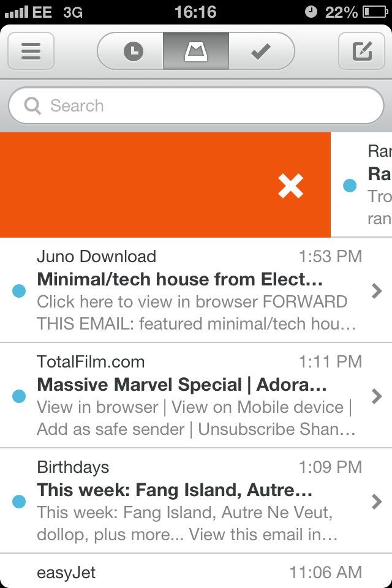Viewport: 392px width, 588px height.
Task: Tap unread dot on TotalFilm.com email
Action: (x=19, y=397)
